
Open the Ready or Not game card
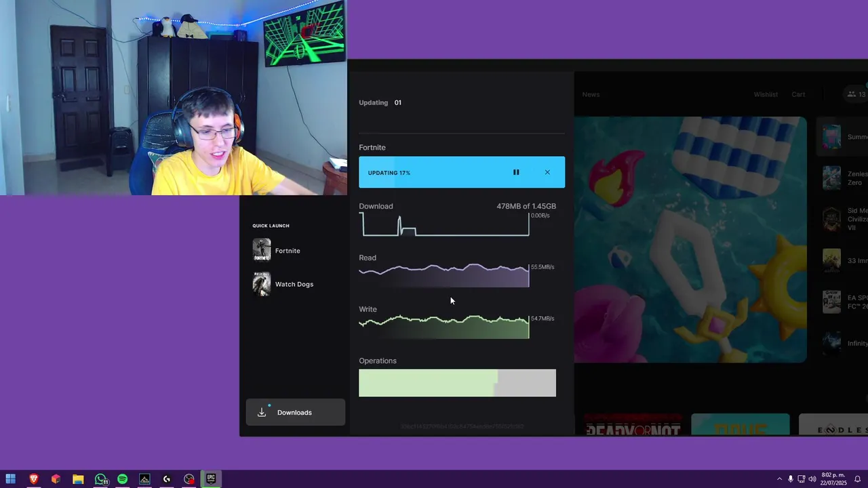pyautogui.click(x=633, y=424)
